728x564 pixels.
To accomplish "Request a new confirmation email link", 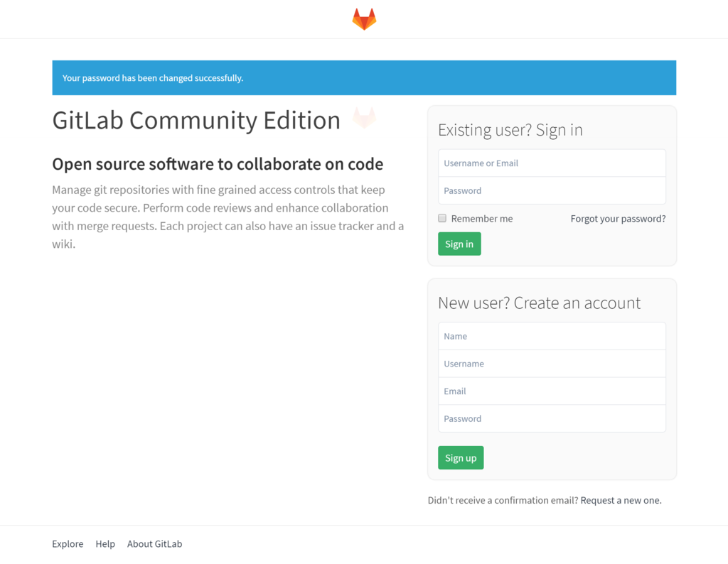I will [x=621, y=501].
